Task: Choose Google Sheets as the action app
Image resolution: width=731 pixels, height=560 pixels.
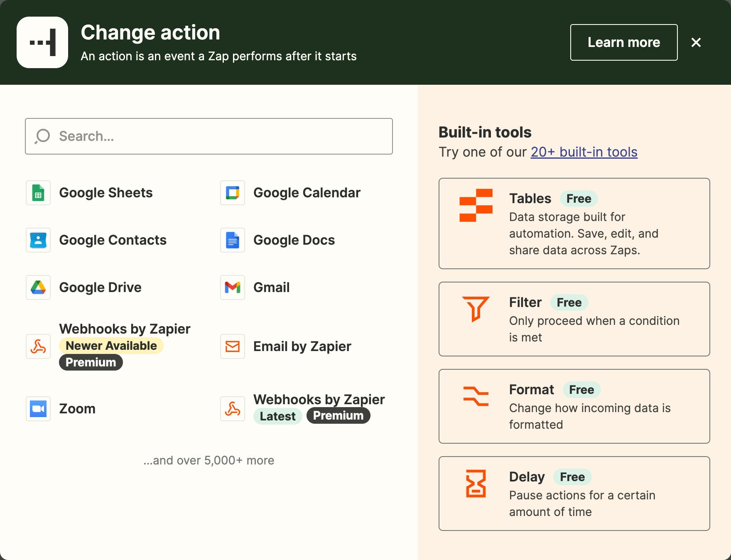Action: 106,193
